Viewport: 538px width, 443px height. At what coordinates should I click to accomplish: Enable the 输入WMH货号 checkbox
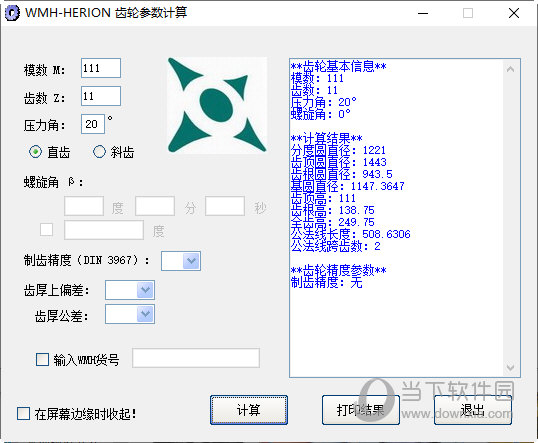point(42,360)
